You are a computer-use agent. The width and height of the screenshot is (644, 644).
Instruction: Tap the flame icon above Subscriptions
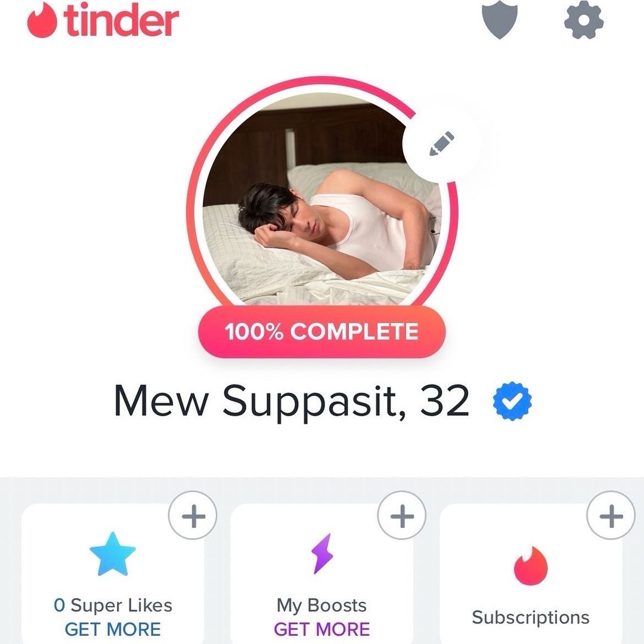coord(531,565)
